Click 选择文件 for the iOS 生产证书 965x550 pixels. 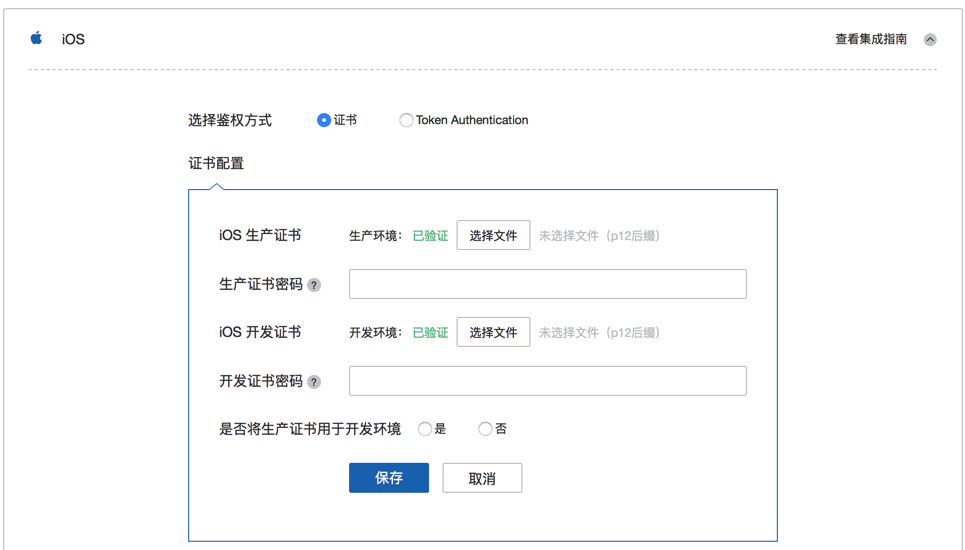493,236
